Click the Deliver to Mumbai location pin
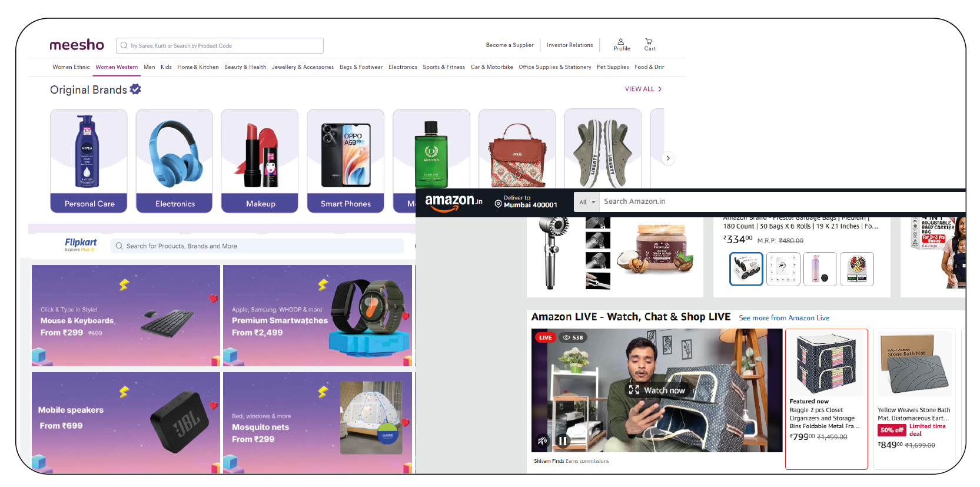 point(498,204)
